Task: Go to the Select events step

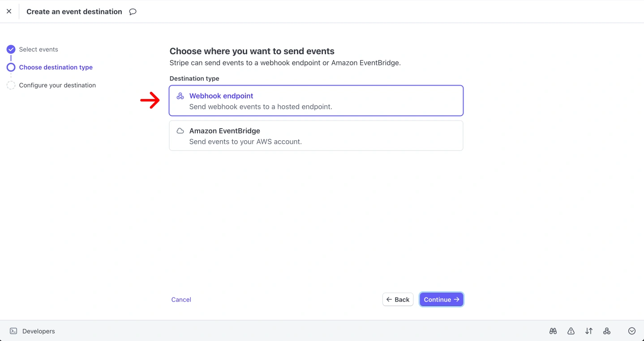Action: (x=39, y=49)
